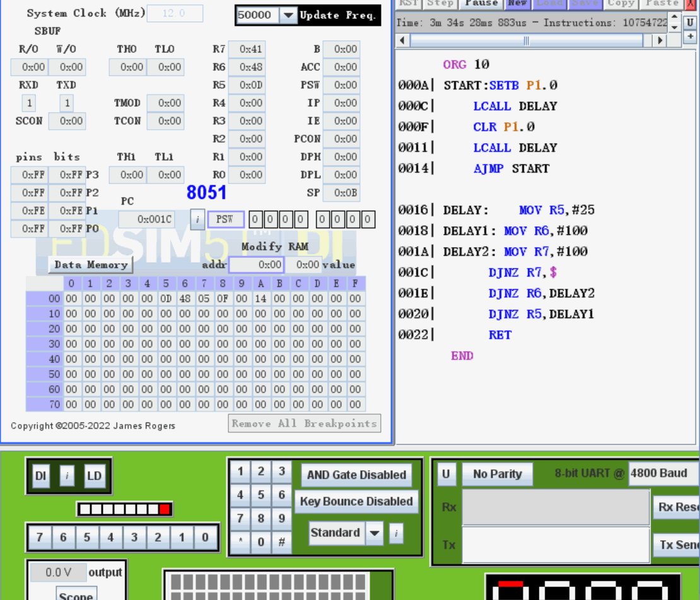Click the Copy toolbar button

[621, 4]
